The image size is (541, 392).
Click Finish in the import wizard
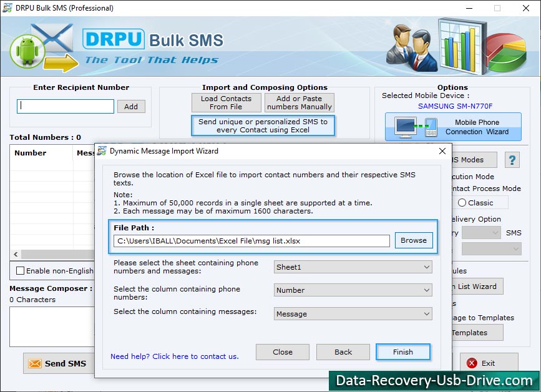[403, 351]
